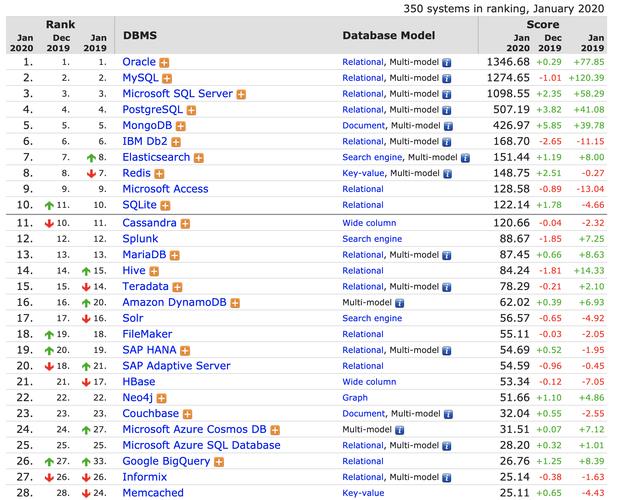Open the Search engine link in Elasticsearch's row
This screenshot has height=500, width=617.
372,157
